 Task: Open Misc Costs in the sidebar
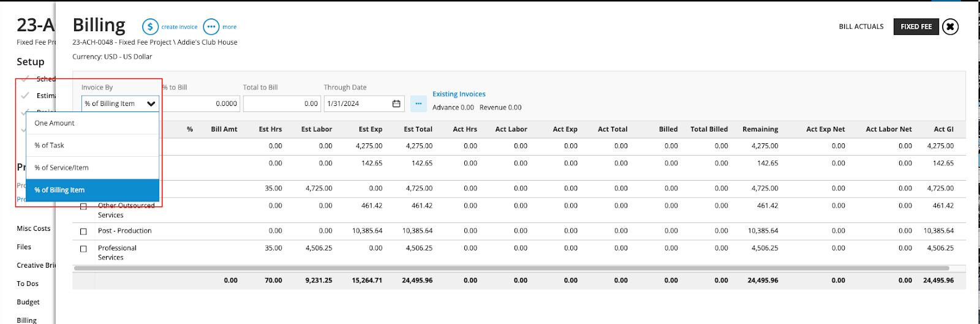click(34, 228)
